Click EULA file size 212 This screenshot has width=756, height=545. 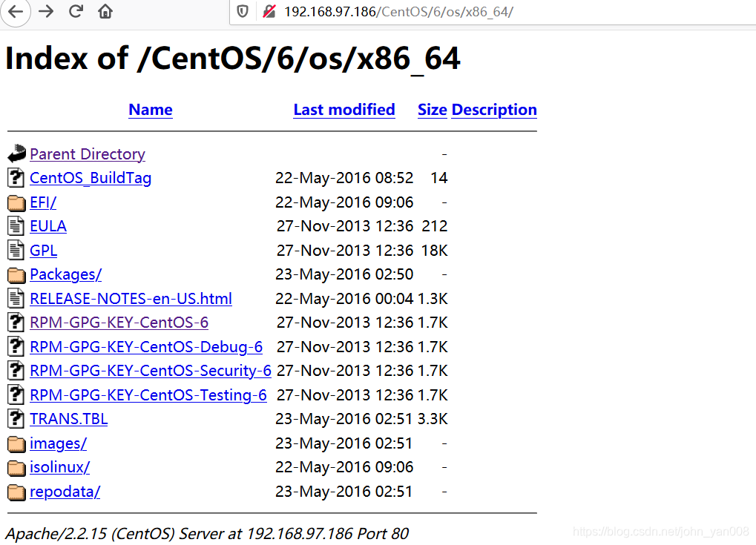click(x=435, y=226)
